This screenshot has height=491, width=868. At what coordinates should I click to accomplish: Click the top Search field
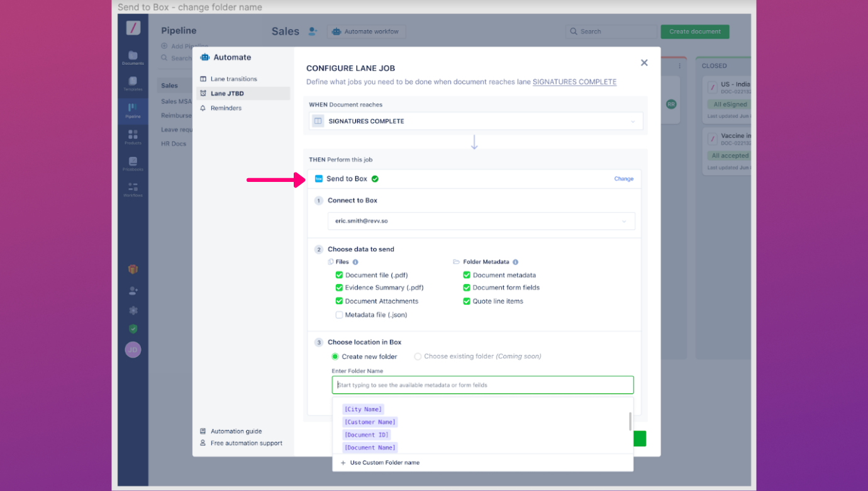(x=611, y=31)
